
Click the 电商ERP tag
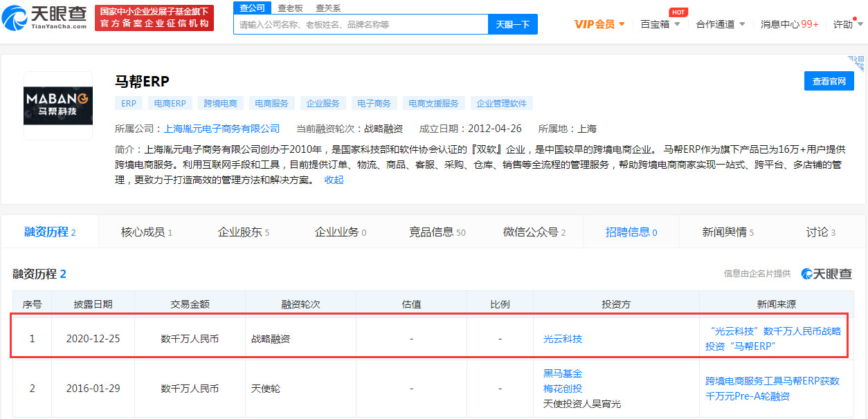click(x=170, y=103)
